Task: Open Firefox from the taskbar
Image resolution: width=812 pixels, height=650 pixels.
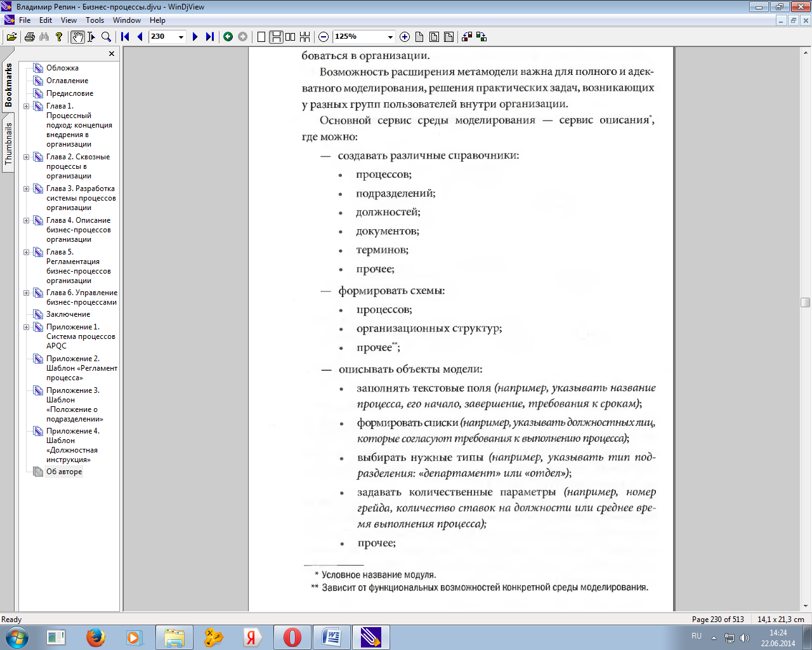Action: tap(96, 637)
